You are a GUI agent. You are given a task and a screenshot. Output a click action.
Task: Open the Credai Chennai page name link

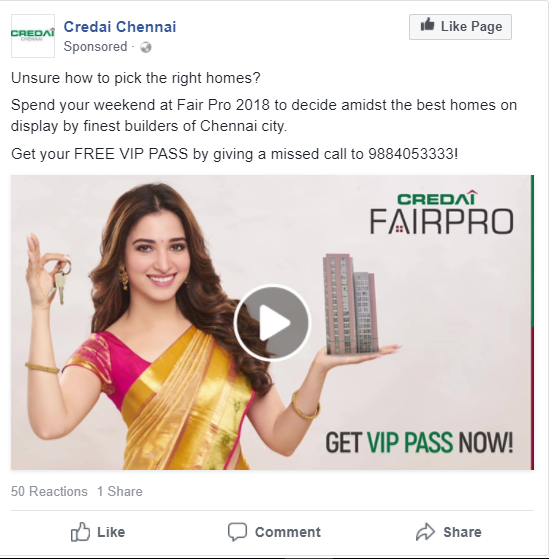[x=120, y=27]
